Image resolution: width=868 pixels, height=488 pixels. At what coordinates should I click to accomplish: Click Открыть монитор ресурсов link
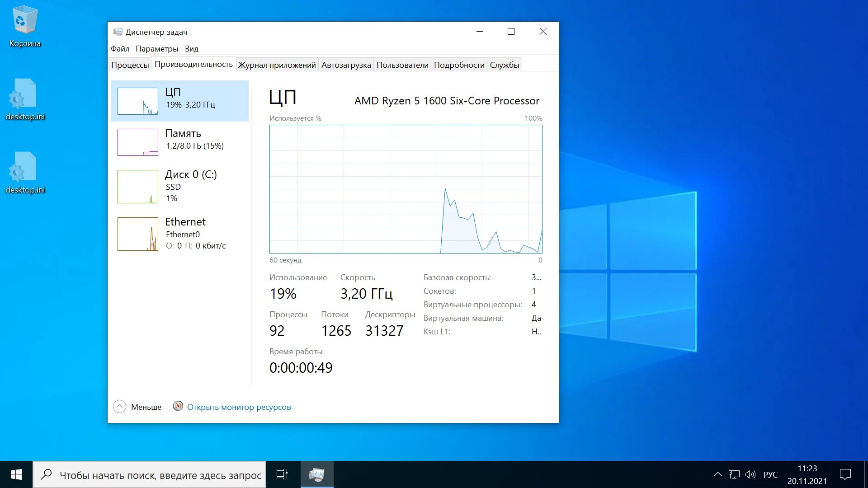239,407
